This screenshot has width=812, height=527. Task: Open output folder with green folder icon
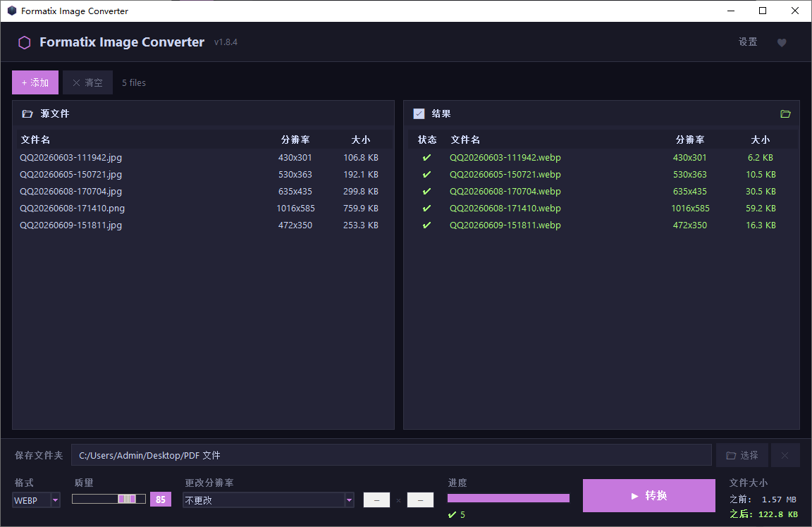785,114
